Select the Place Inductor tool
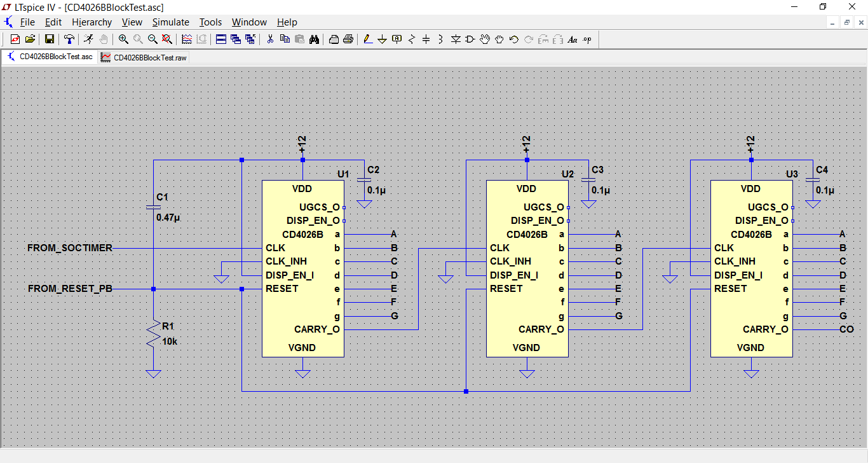This screenshot has width=868, height=463. tap(440, 39)
